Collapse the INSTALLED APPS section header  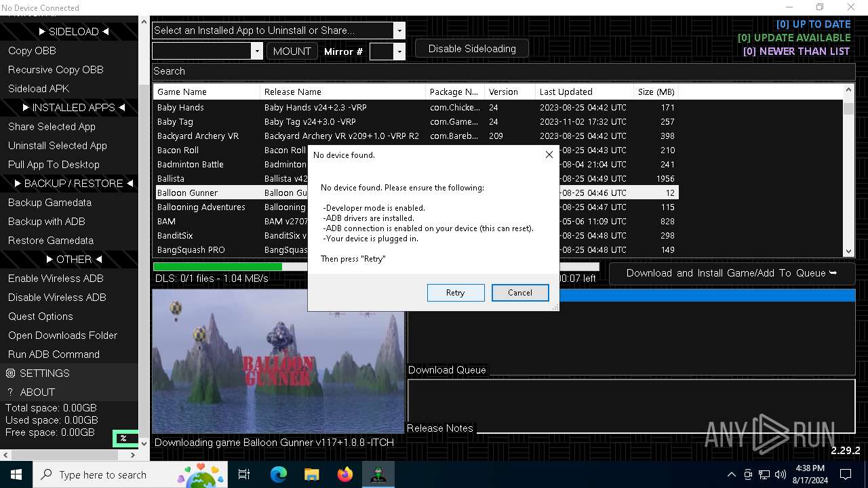point(69,108)
